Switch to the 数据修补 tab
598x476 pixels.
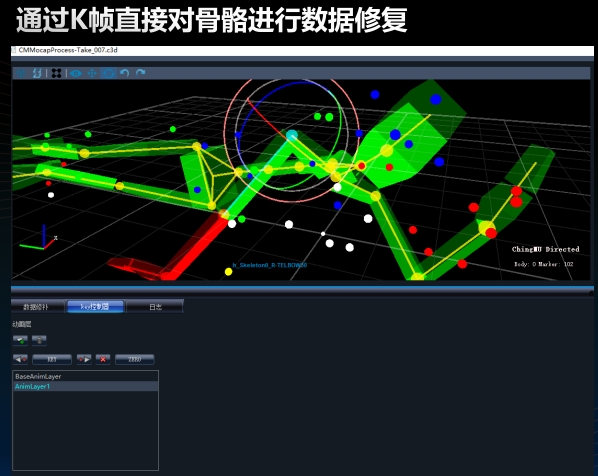[37, 306]
